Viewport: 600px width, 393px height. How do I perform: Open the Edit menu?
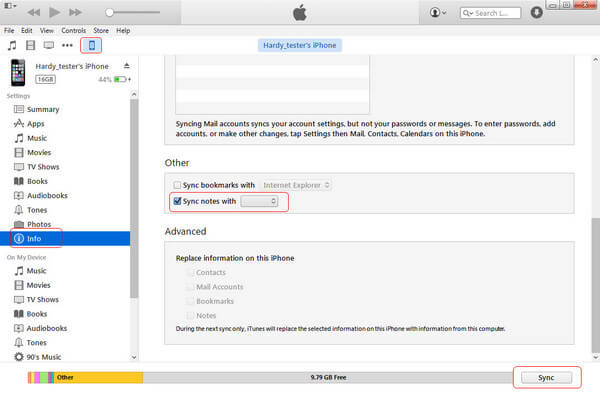pyautogui.click(x=27, y=31)
